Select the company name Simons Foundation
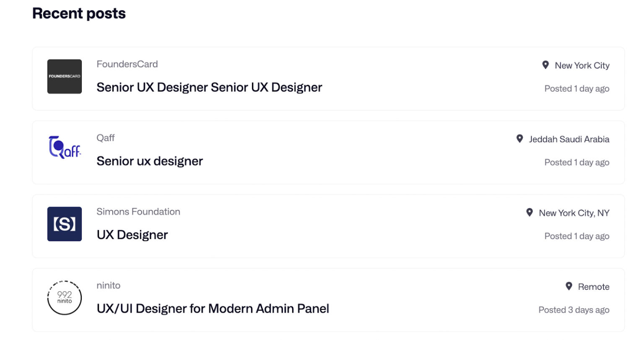Viewport: 644px width, 340px height. pos(138,212)
